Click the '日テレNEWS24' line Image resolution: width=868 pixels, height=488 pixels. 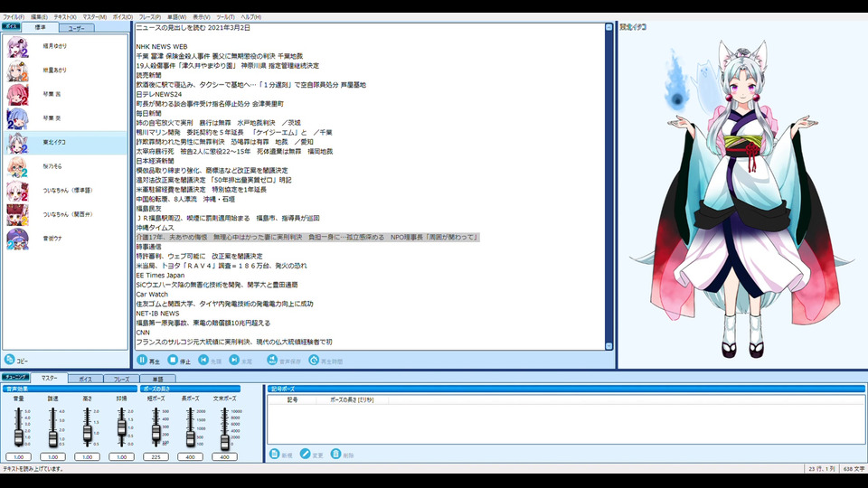[159, 95]
